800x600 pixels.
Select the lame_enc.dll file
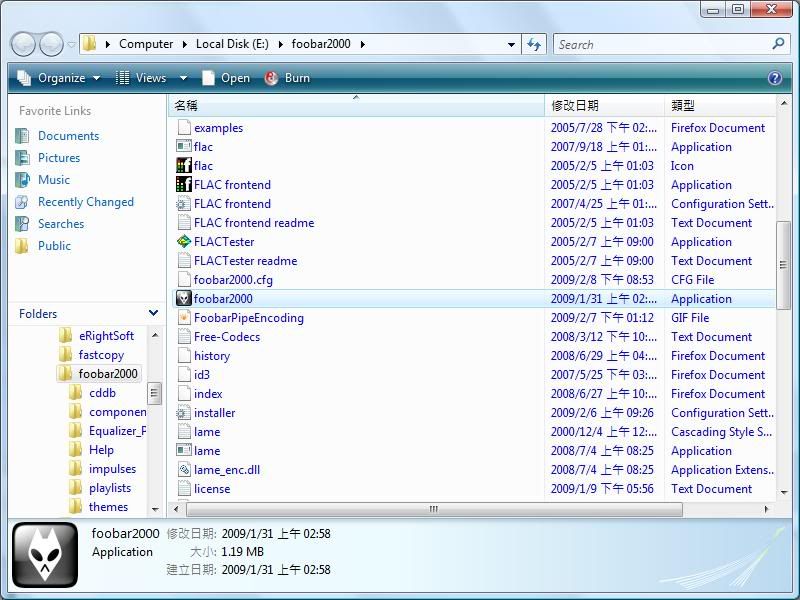tap(226, 469)
